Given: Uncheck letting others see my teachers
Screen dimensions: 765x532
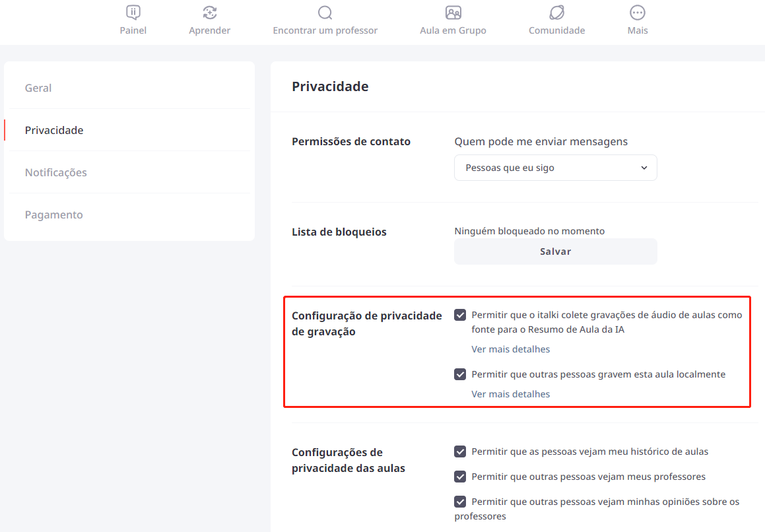Looking at the screenshot, I should click(460, 477).
